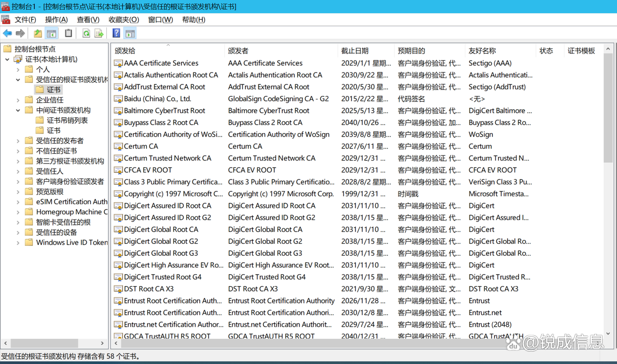Viewport: 617px width, 364px height.
Task: Expand the 个人 tree node
Action: point(18,70)
